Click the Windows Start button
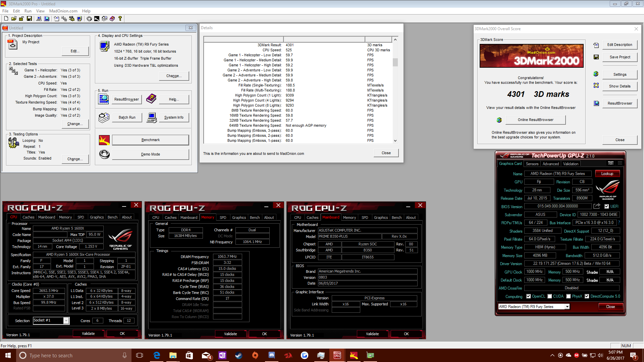 click(8, 355)
